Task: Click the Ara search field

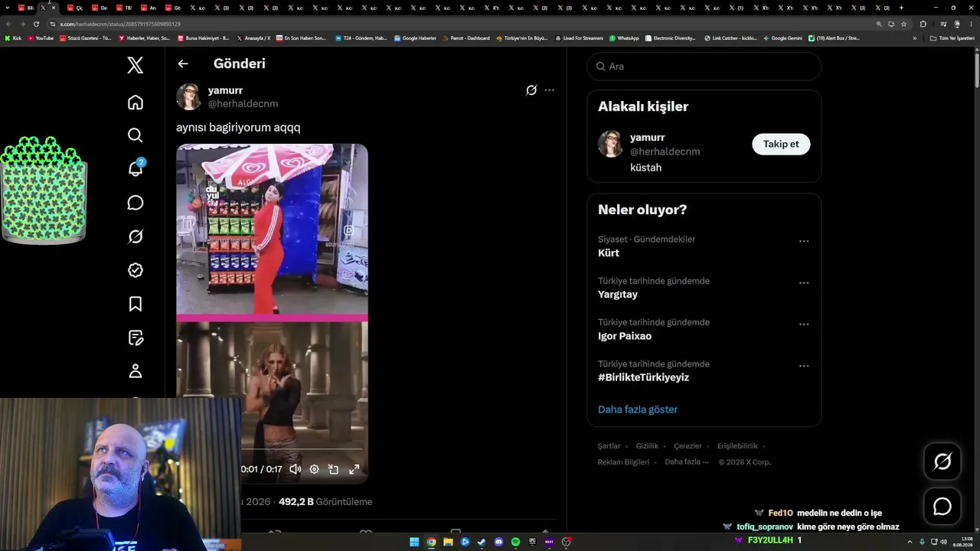Action: 704,67
